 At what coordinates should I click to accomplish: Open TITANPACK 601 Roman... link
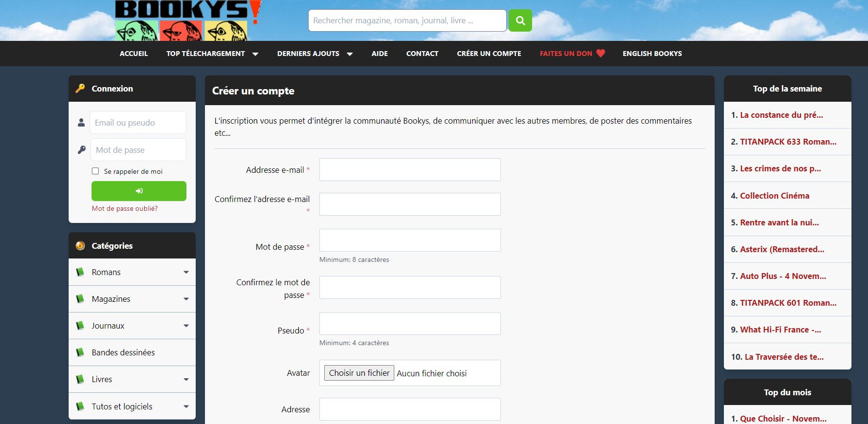click(788, 303)
